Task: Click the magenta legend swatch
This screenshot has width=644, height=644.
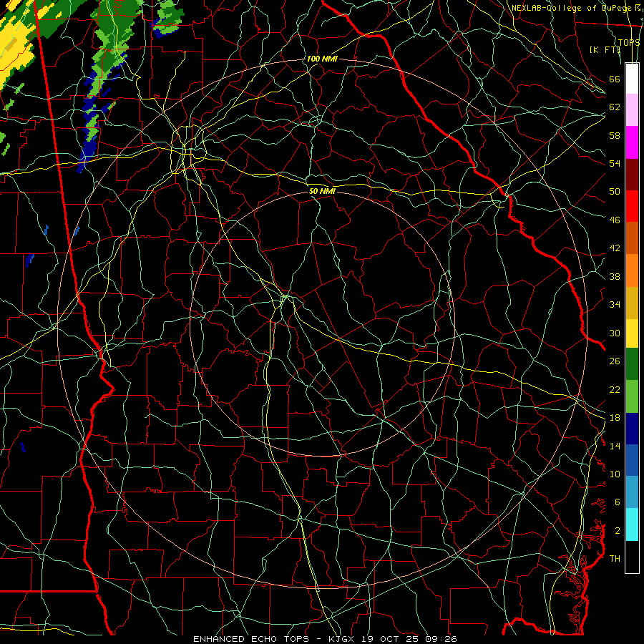Action: coord(632,142)
